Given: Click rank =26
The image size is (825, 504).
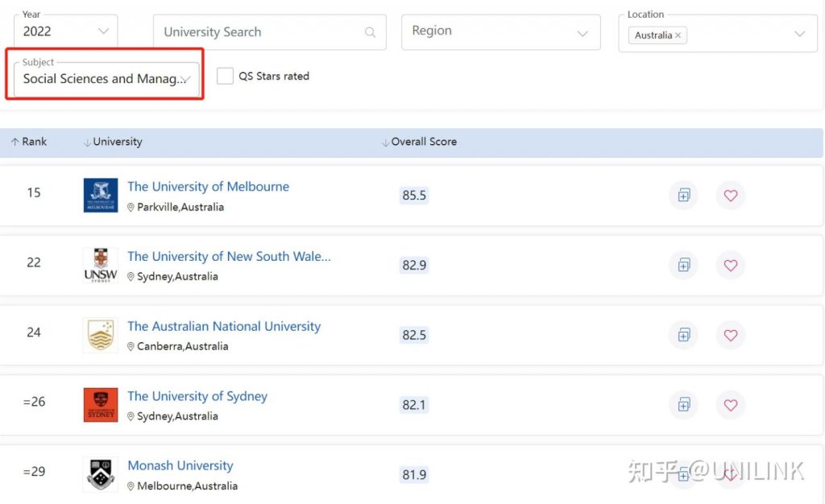Looking at the screenshot, I should pos(34,402).
